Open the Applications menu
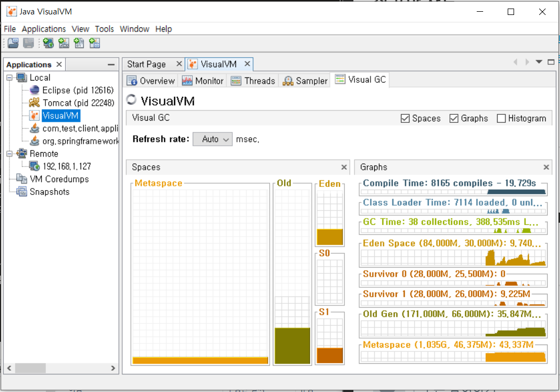Image resolution: width=560 pixels, height=392 pixels. pyautogui.click(x=44, y=29)
